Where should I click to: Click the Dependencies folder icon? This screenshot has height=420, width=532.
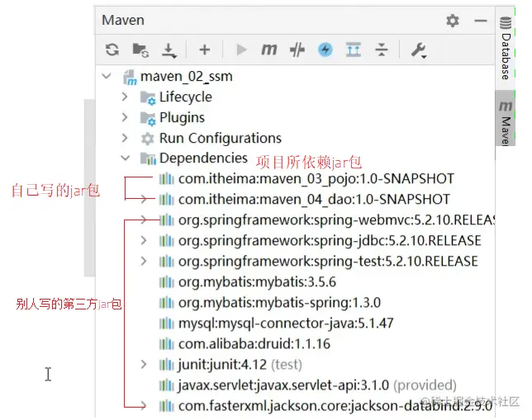coord(148,158)
